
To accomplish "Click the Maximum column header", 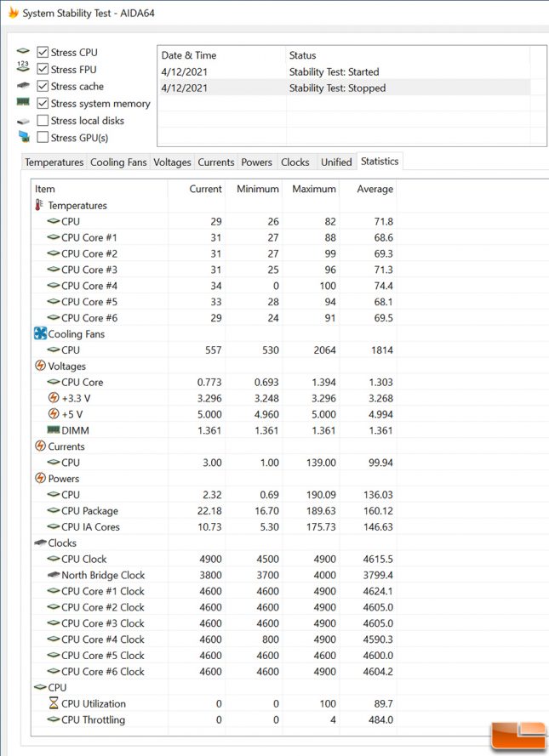I will tap(312, 189).
